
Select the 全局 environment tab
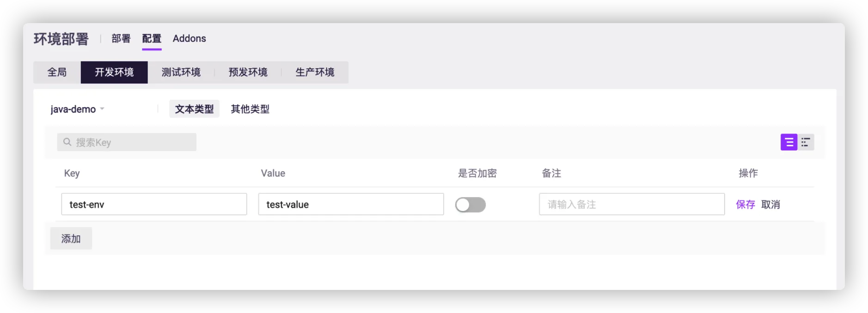57,72
